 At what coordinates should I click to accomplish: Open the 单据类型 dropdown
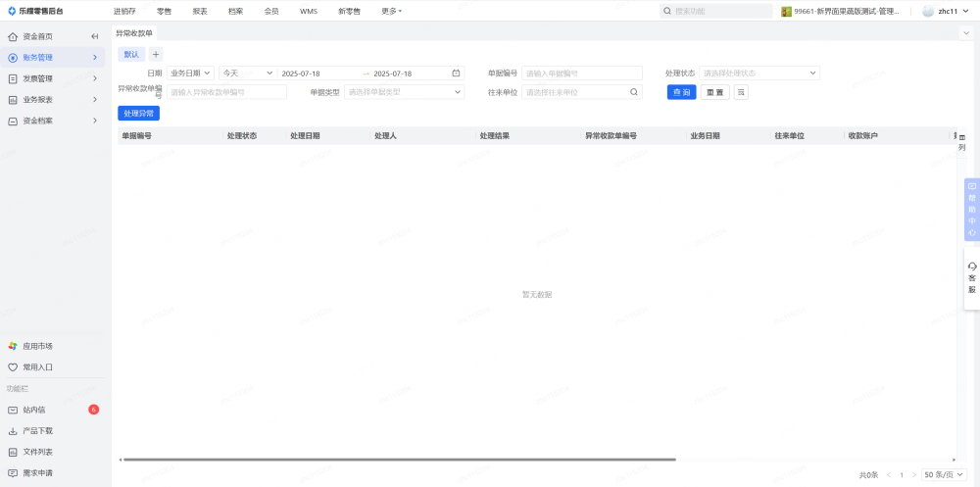(x=405, y=92)
